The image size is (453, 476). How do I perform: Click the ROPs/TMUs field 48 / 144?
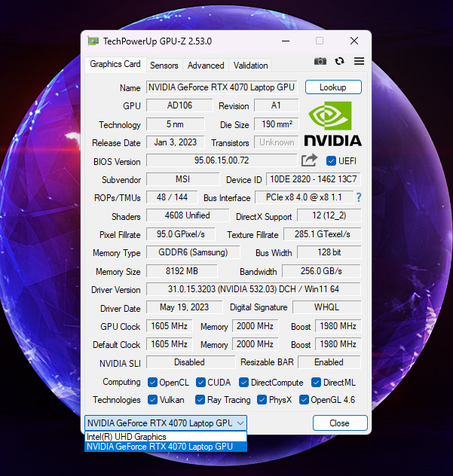172,197
